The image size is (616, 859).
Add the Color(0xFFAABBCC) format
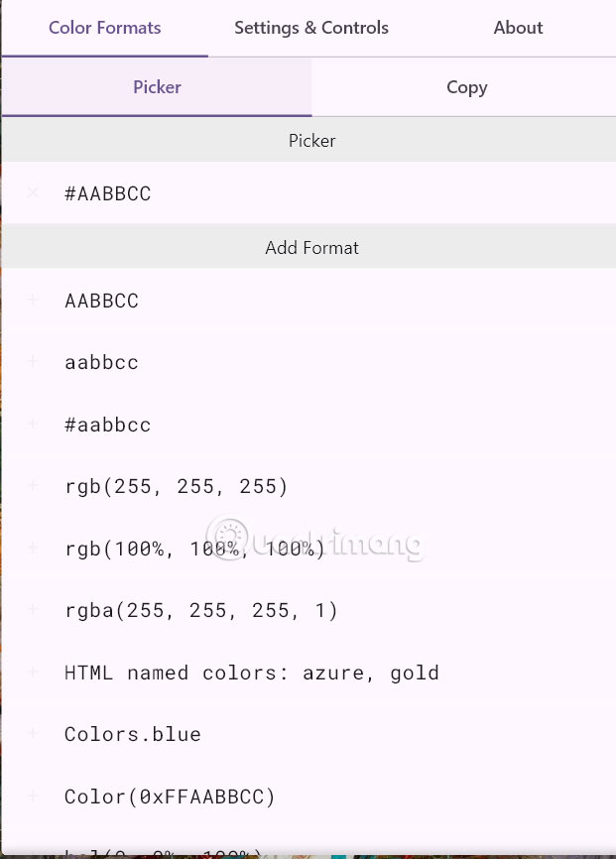[x=33, y=797]
